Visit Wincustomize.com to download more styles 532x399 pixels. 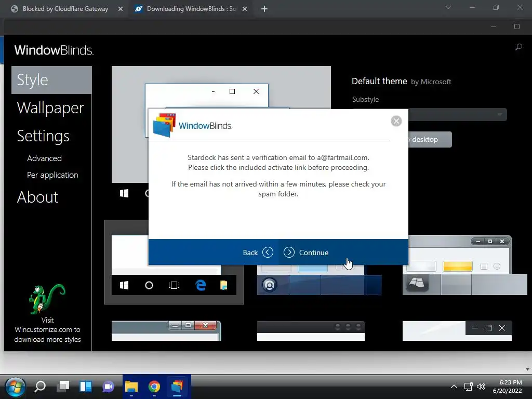47,330
